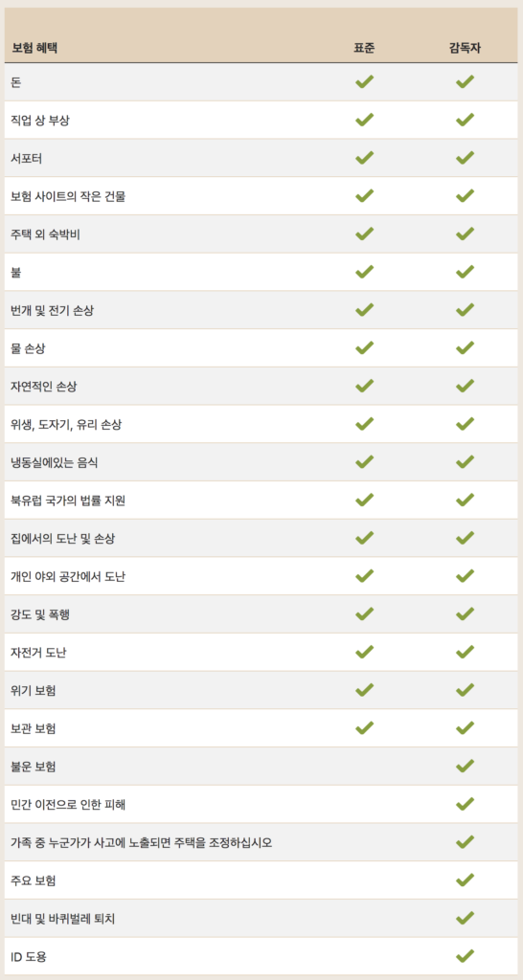
Task: Select the 민간 이전으로 인한 피해 row label
Action: (68, 804)
